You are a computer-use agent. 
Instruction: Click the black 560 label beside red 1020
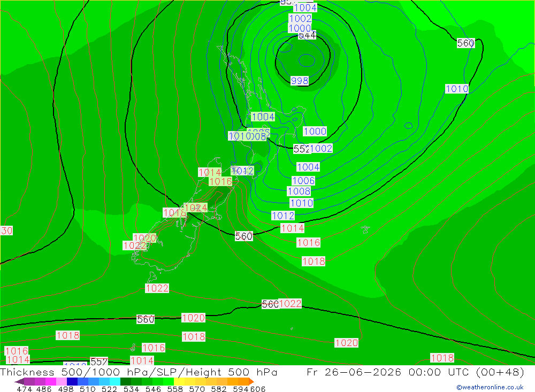point(146,319)
